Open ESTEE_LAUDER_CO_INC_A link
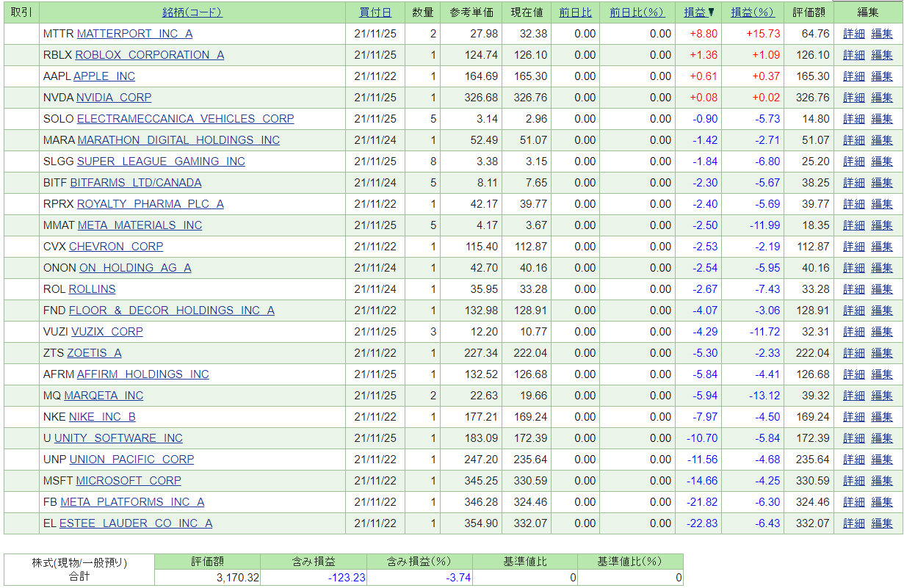Viewport: 904px width, 588px height. point(136,523)
